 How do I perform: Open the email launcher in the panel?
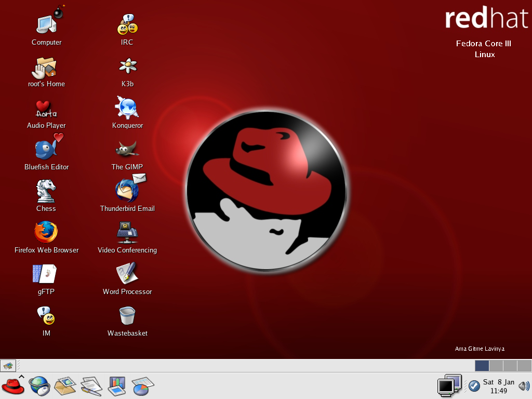point(65,386)
